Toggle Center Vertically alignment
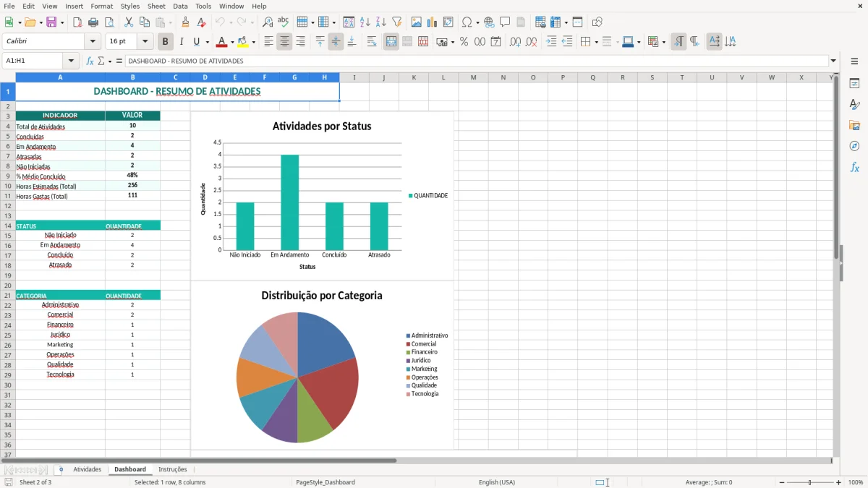 (336, 42)
